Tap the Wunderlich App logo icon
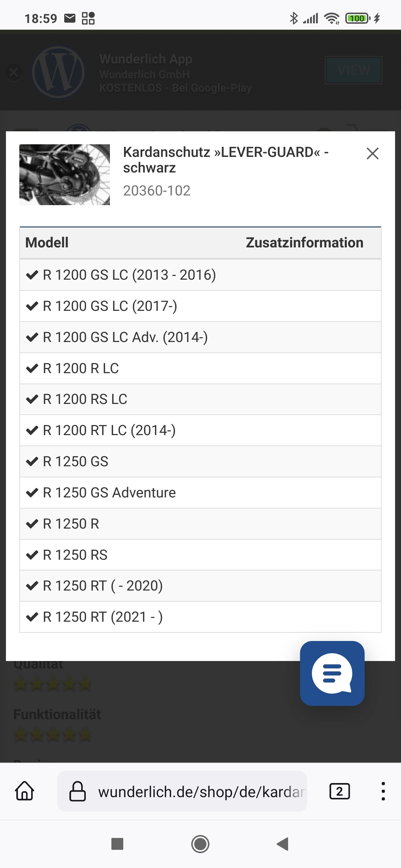The width and height of the screenshot is (401, 868). point(58,72)
